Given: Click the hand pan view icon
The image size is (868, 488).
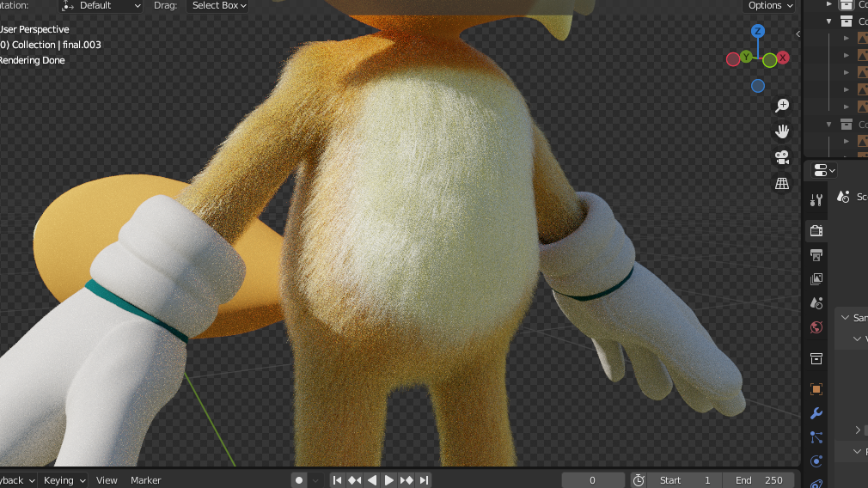Looking at the screenshot, I should point(782,131).
